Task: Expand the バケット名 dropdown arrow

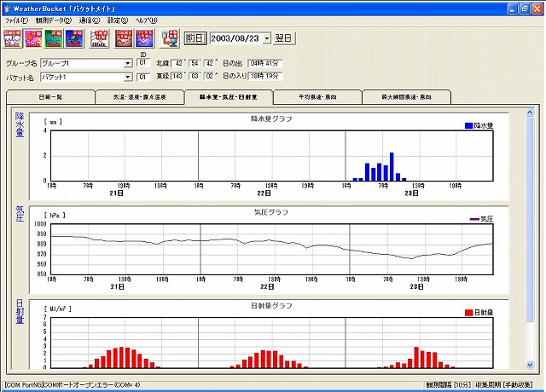Action: coord(128,77)
